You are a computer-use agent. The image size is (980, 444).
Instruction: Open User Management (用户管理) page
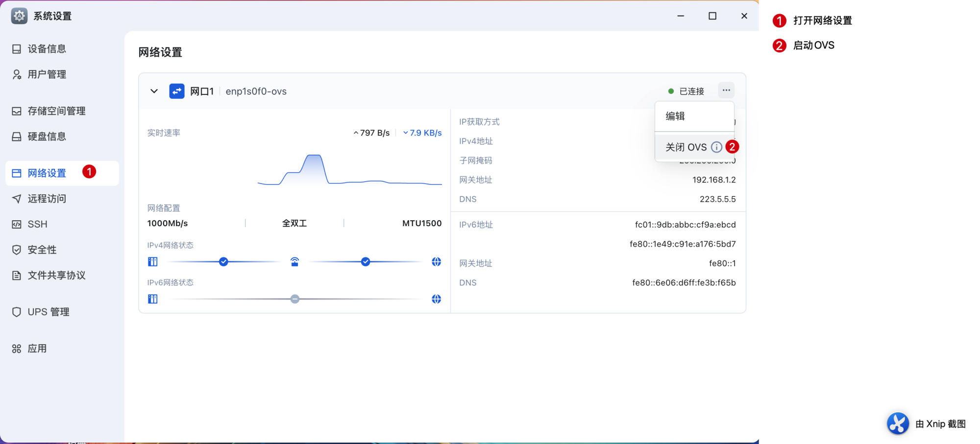[x=47, y=74]
